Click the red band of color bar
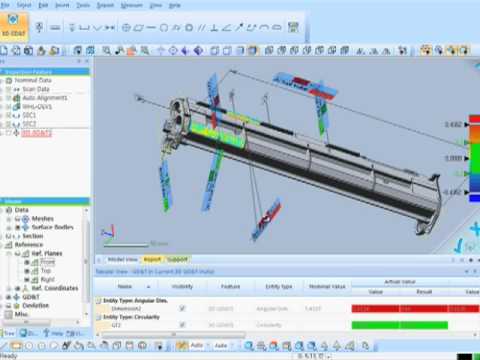 click(474, 119)
